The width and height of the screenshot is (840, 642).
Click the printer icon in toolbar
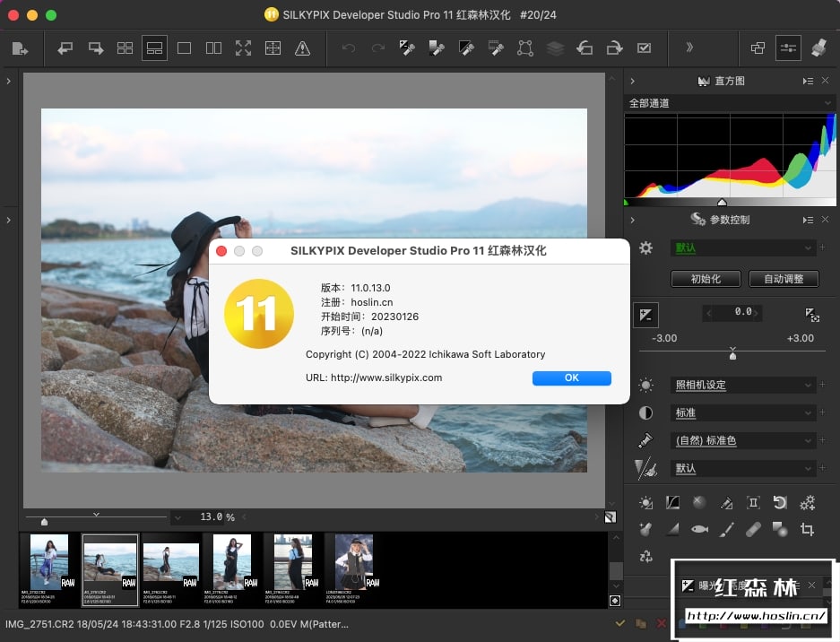[x=818, y=48]
